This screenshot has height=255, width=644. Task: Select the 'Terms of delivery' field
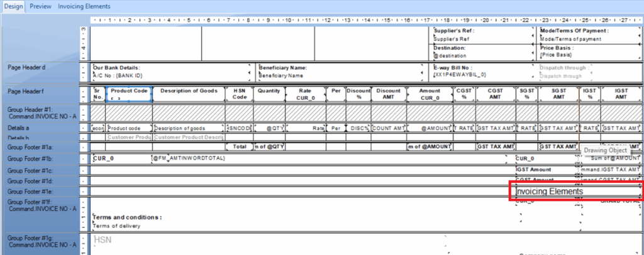pyautogui.click(x=116, y=226)
